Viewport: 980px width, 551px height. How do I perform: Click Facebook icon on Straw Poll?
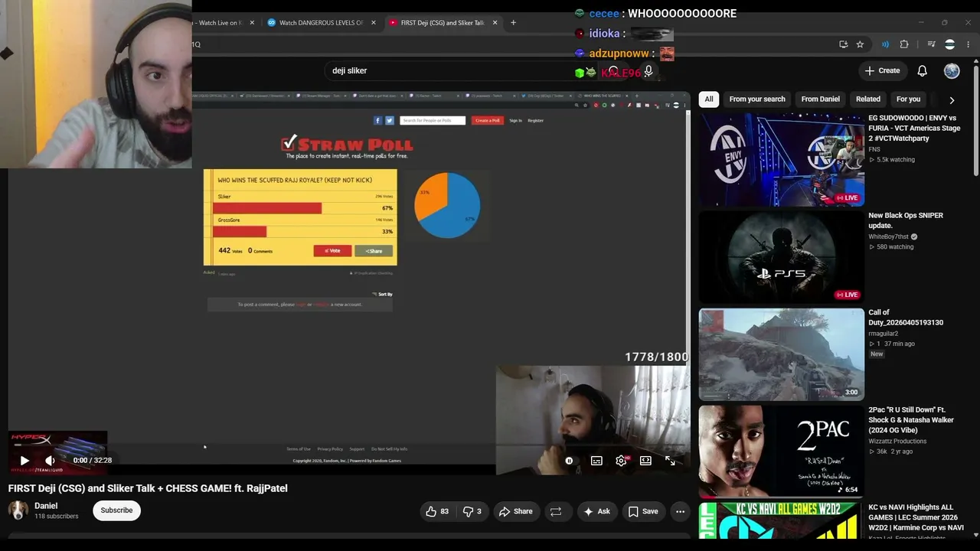pyautogui.click(x=377, y=120)
